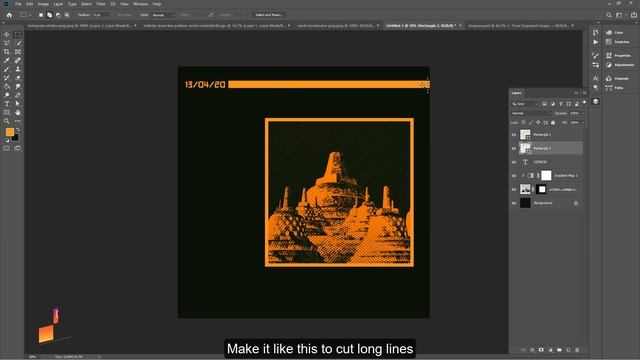Hide the Rectangle 1 layer

coord(514,135)
